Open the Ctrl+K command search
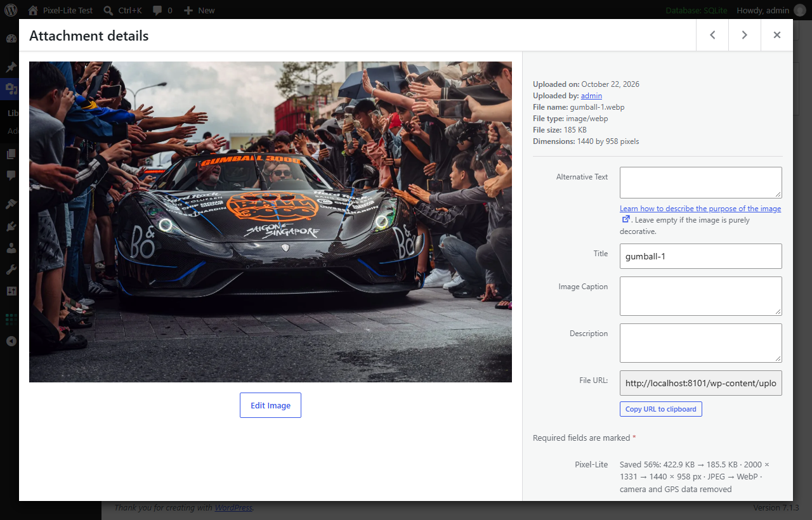The image size is (812, 520). point(122,10)
